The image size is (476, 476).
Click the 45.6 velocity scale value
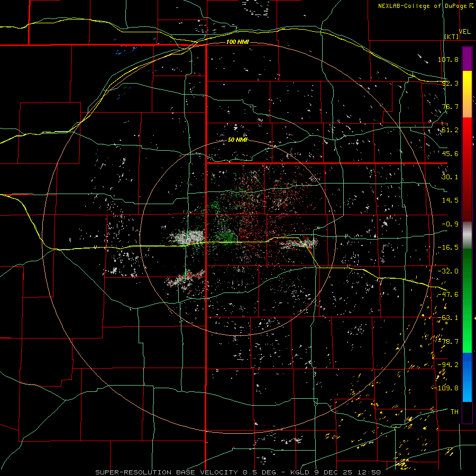coord(450,153)
